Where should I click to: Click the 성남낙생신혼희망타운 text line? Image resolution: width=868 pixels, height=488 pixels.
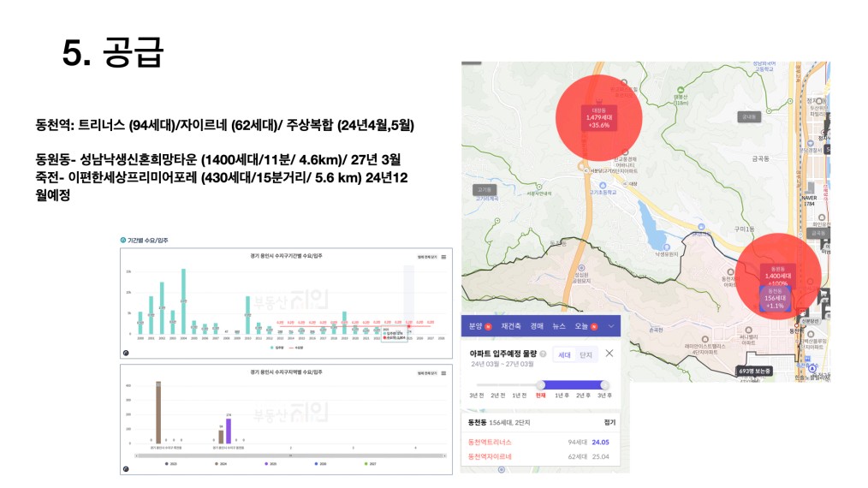tap(218, 160)
